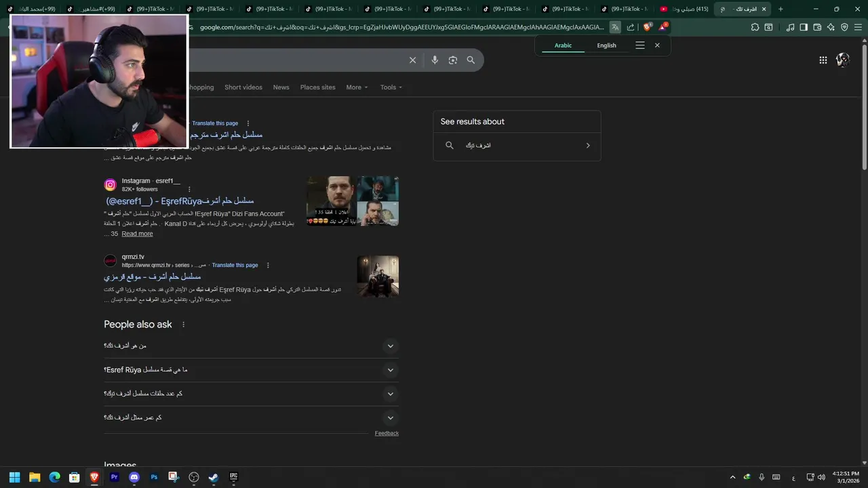Toggle the browser sidebar panel icon
The height and width of the screenshot is (488, 868).
tap(804, 27)
